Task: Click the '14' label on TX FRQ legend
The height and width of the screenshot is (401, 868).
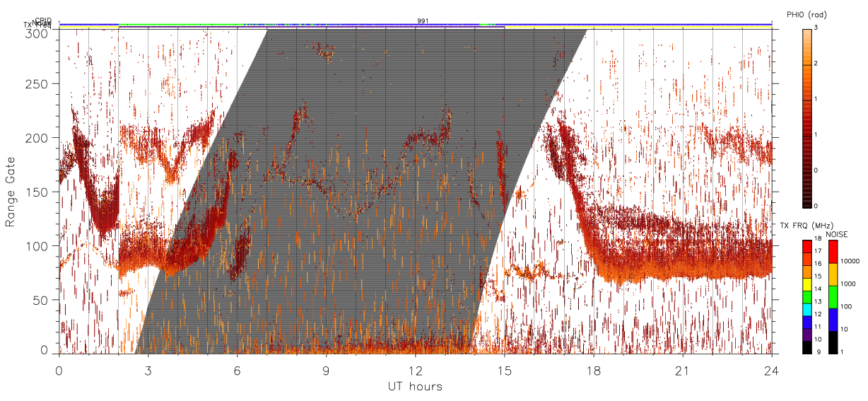Action: click(x=818, y=289)
